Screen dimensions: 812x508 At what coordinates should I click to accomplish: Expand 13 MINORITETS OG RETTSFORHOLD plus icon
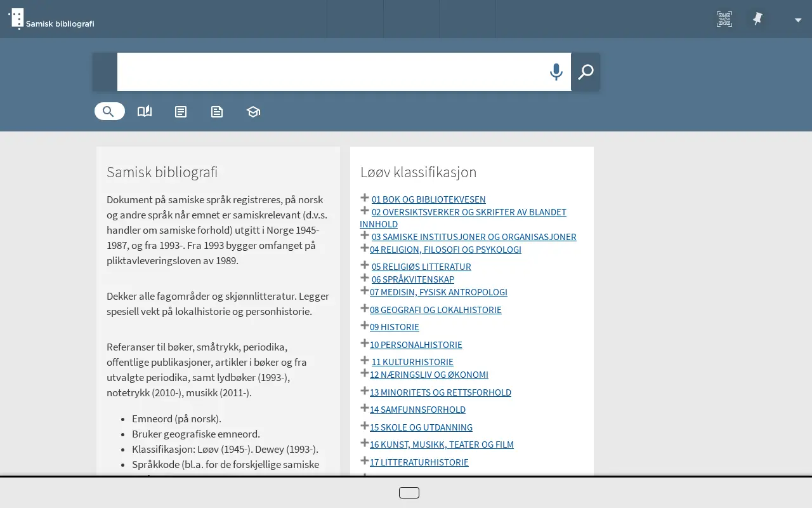[365, 391]
